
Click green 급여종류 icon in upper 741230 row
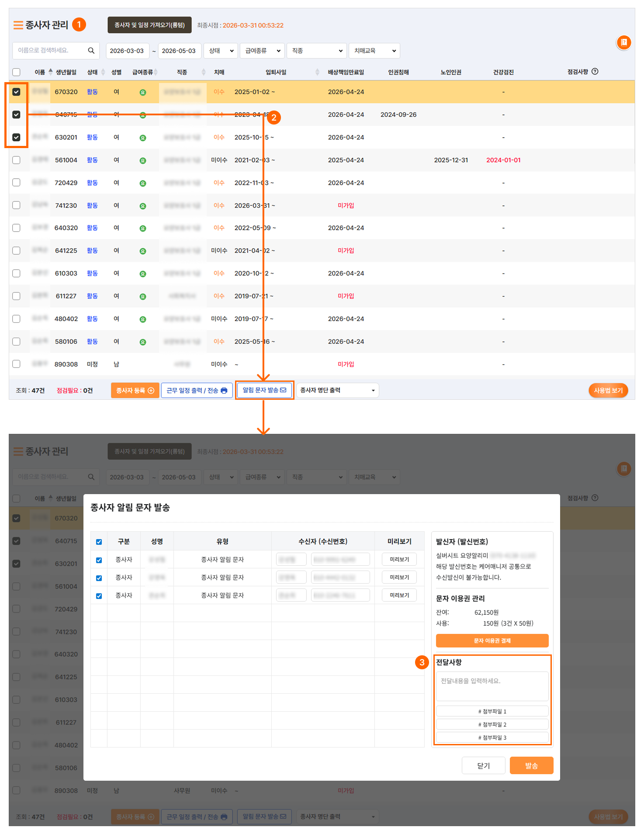(x=143, y=206)
